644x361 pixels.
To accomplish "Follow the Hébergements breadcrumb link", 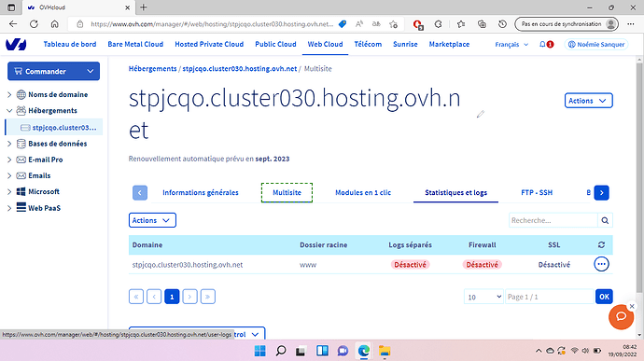I will (x=152, y=69).
